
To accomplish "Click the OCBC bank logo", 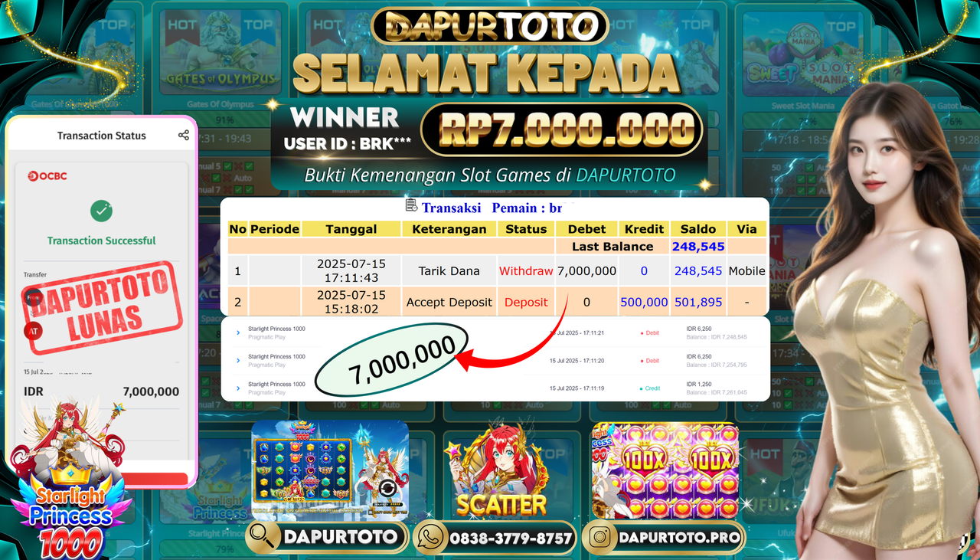I will point(47,176).
